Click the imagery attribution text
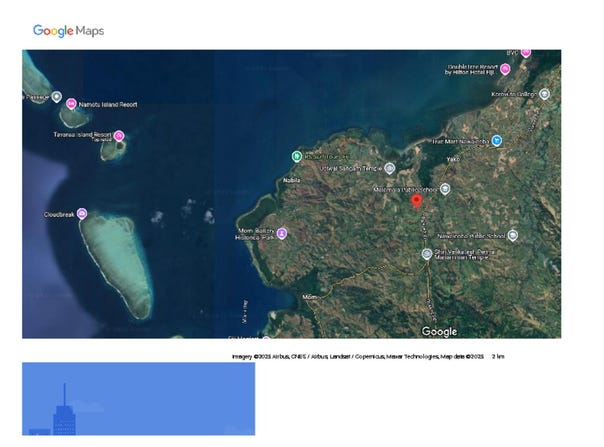Screen dimensions: 604x447 [358, 356]
